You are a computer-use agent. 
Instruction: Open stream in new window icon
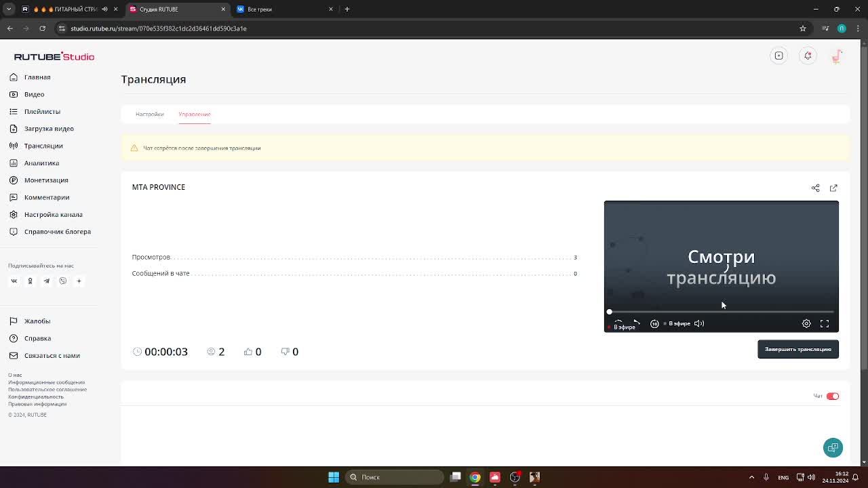(833, 188)
